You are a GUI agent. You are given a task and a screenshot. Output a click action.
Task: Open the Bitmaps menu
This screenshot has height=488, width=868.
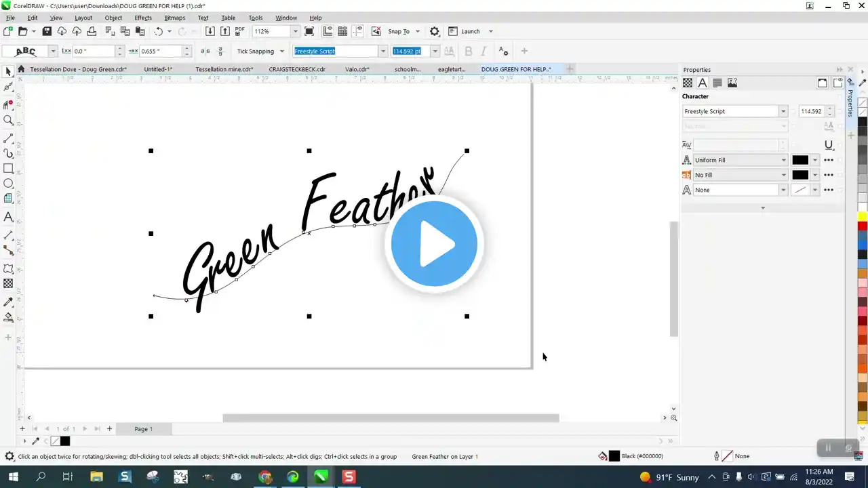click(x=174, y=18)
